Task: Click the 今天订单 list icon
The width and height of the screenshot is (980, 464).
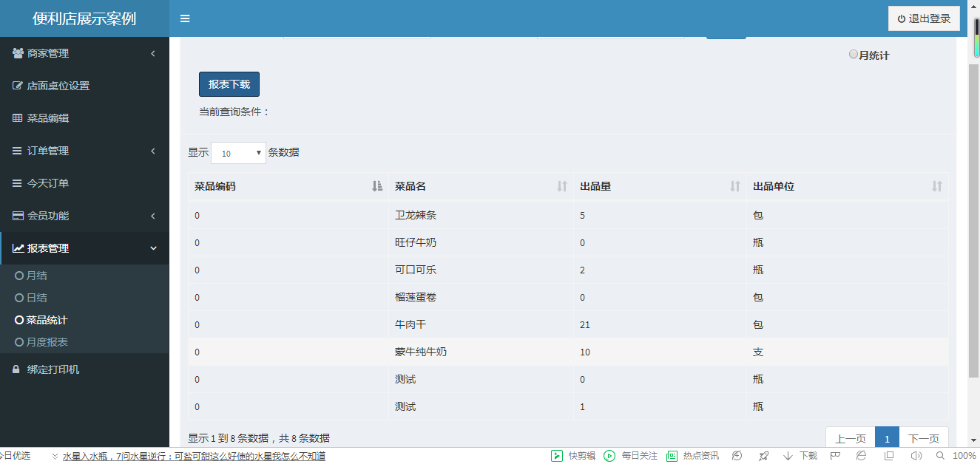Action: tap(18, 183)
